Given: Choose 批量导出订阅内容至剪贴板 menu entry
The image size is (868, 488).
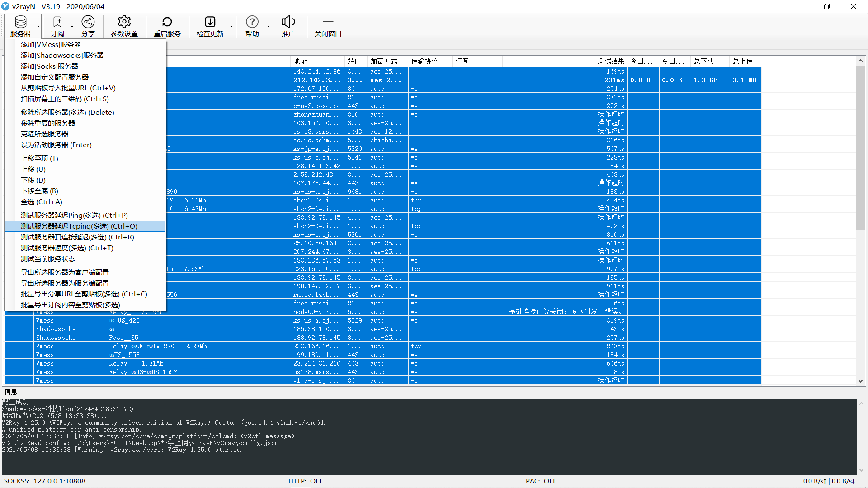Looking at the screenshot, I should click(x=85, y=305).
